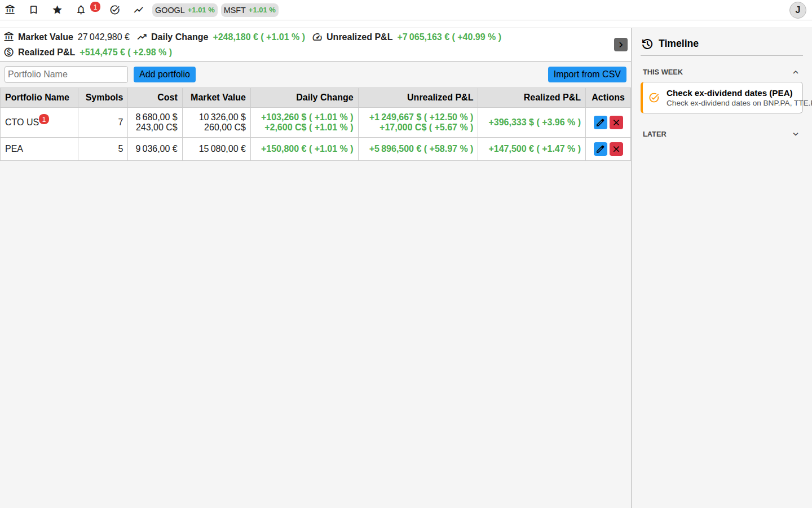Viewport: 812px width, 508px height.
Task: Click the Realized P&L dollar icon
Action: [x=9, y=52]
